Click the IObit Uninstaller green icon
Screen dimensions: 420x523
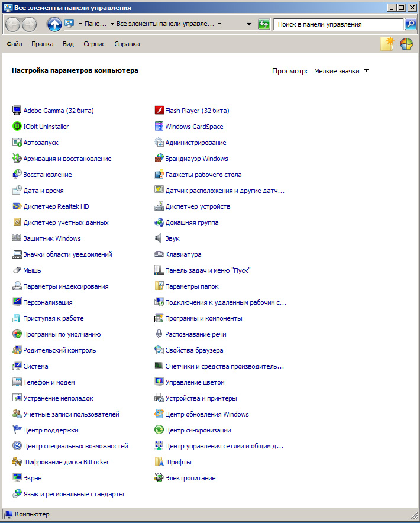tap(17, 127)
